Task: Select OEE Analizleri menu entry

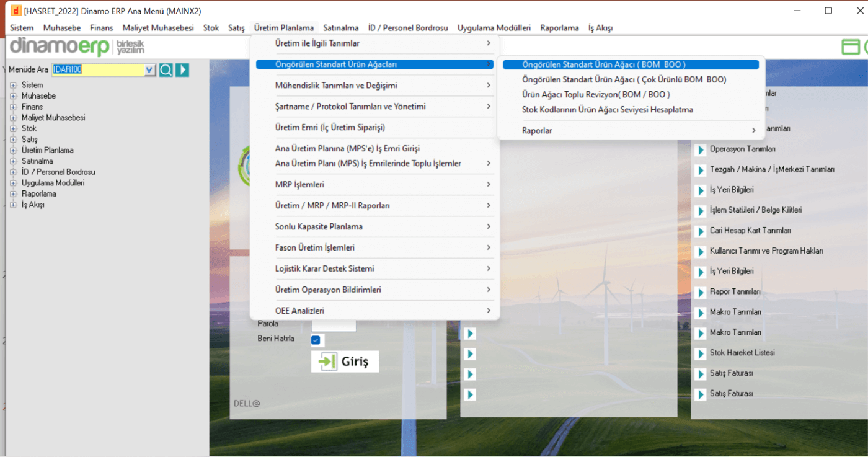Action: pos(375,311)
